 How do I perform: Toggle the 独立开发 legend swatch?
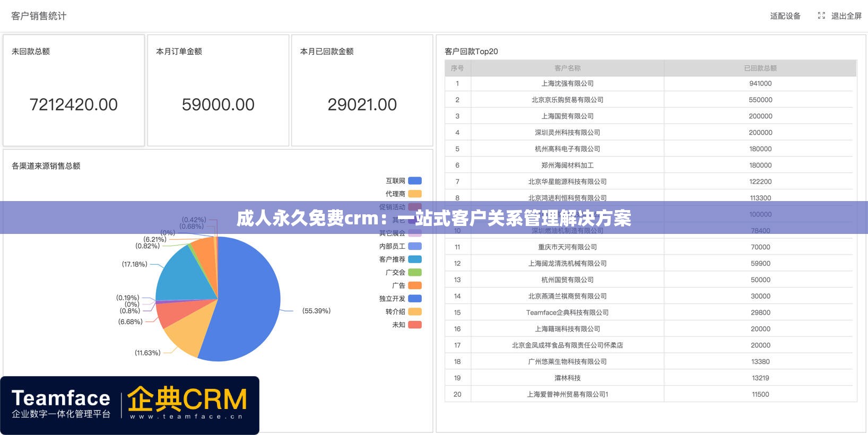pos(415,299)
